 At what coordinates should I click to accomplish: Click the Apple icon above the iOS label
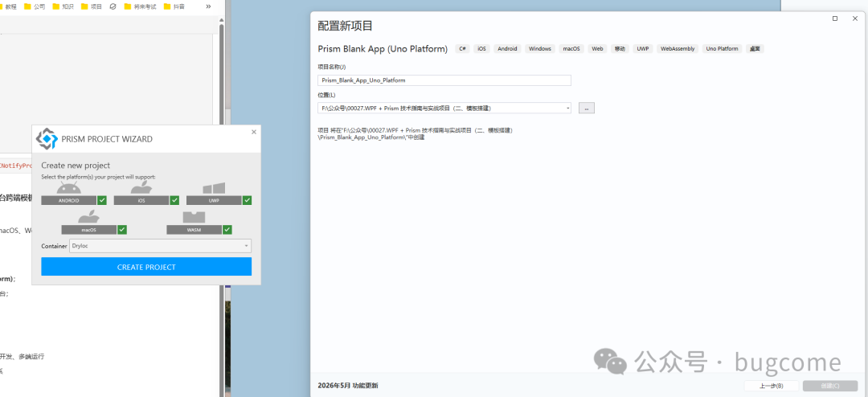pyautogui.click(x=141, y=188)
